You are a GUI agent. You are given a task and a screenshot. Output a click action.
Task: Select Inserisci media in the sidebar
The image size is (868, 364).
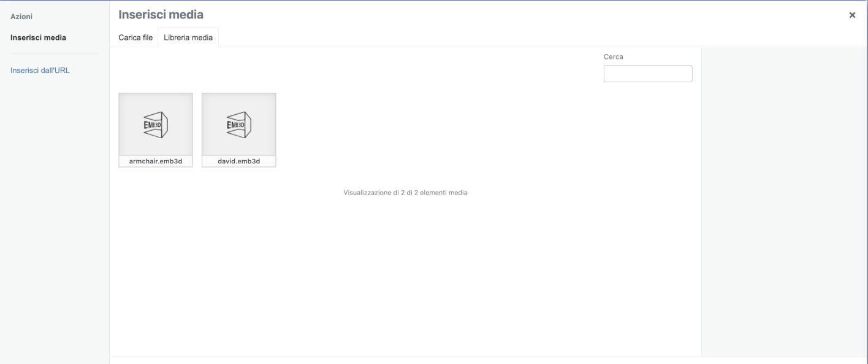[x=39, y=37]
